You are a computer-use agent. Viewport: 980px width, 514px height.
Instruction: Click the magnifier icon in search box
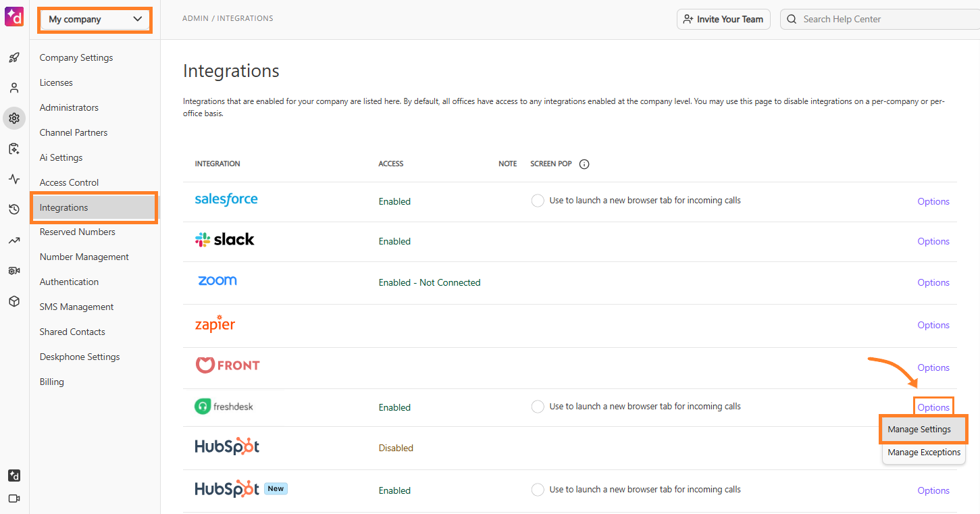[792, 19]
